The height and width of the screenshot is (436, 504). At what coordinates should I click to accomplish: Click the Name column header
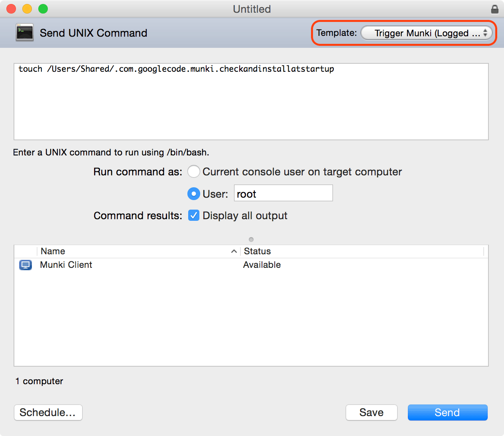tap(53, 251)
